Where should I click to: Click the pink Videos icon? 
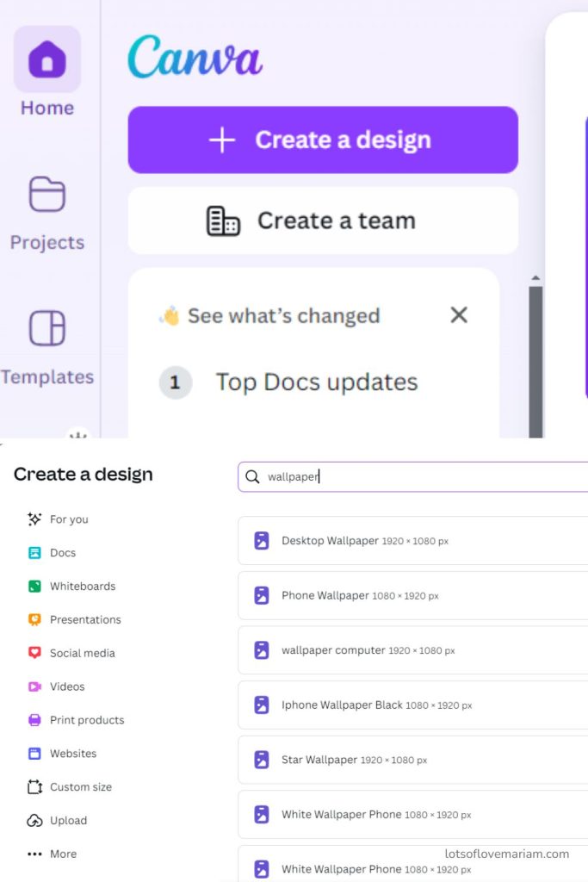[34, 686]
